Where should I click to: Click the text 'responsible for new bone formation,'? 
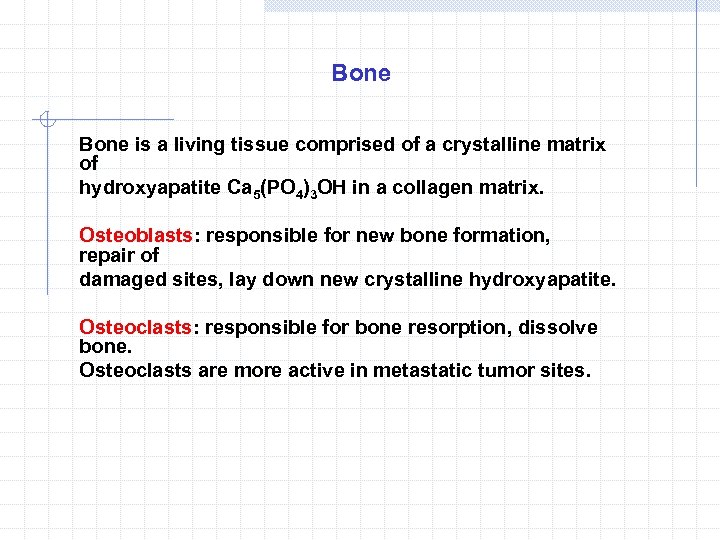click(378, 236)
